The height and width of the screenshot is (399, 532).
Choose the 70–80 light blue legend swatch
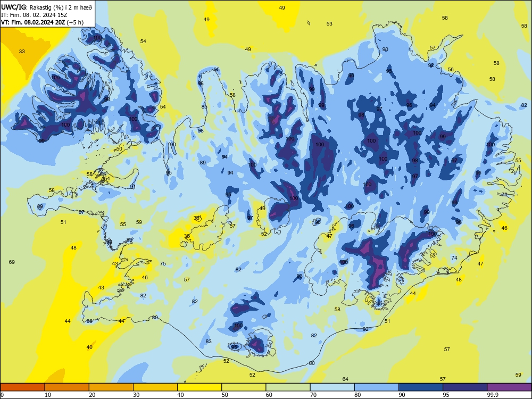coord(332,387)
